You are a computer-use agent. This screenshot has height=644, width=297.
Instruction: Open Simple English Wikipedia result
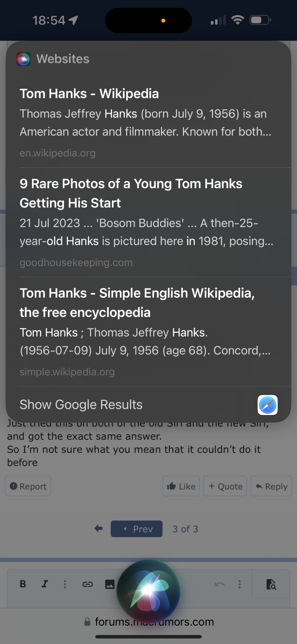137,303
